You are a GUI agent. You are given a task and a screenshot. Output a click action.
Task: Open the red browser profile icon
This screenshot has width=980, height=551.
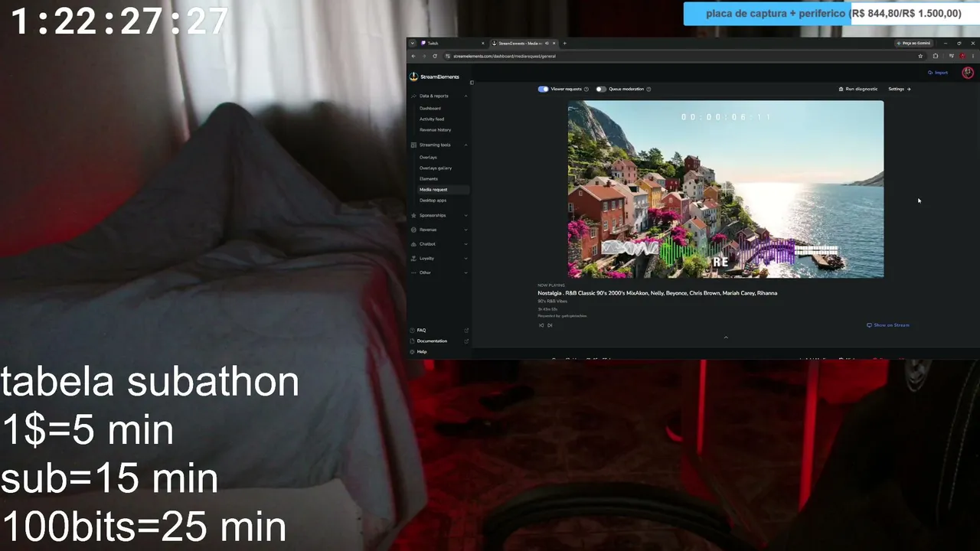(x=962, y=56)
